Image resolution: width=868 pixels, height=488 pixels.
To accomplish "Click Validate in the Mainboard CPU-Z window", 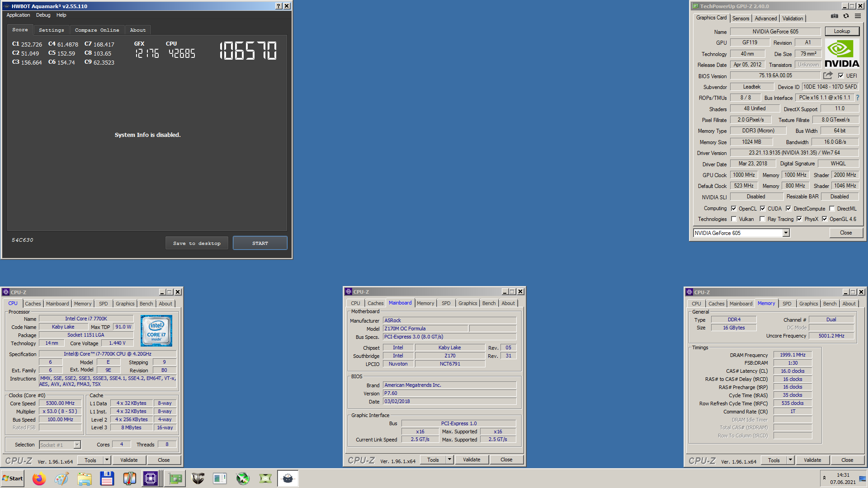I will click(x=472, y=460).
